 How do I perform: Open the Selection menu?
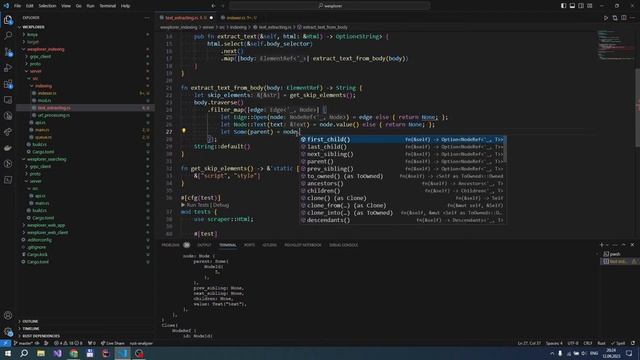click(x=47, y=6)
